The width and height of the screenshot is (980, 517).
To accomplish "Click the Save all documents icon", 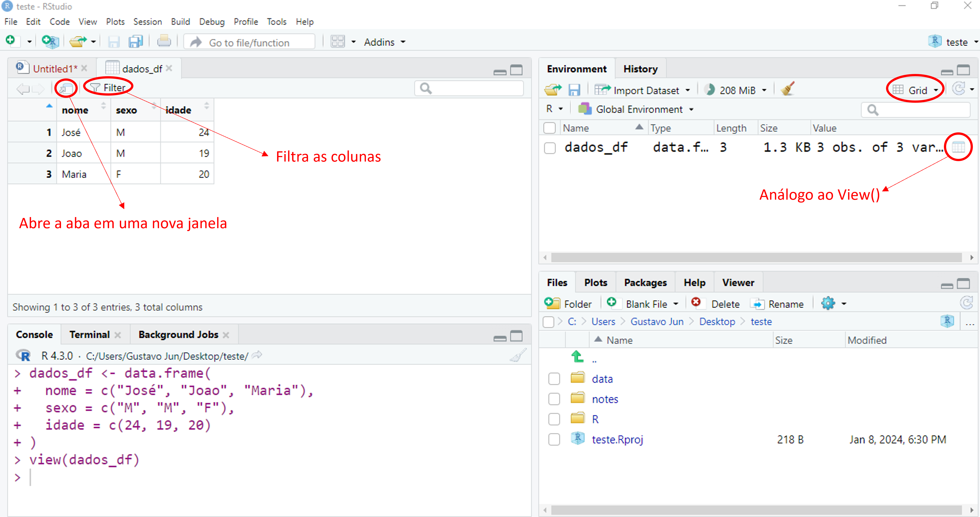I will point(135,41).
